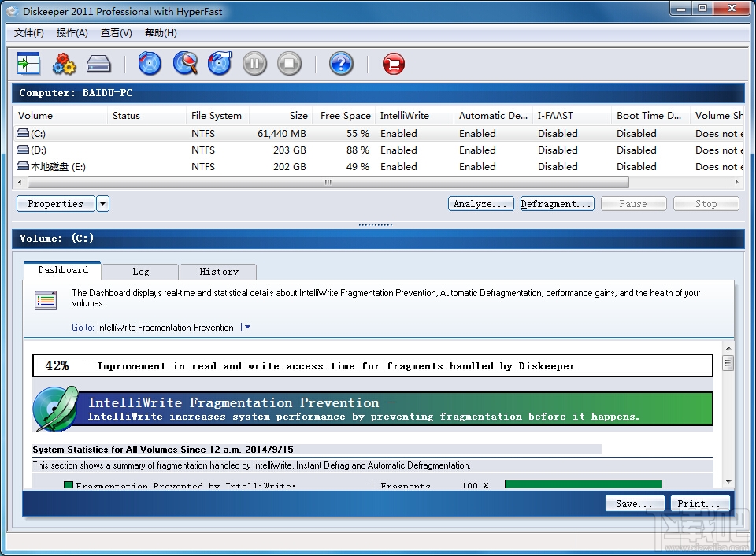The height and width of the screenshot is (556, 756).
Task: Click the analyze magnifier toolbar icon
Action: click(x=186, y=63)
